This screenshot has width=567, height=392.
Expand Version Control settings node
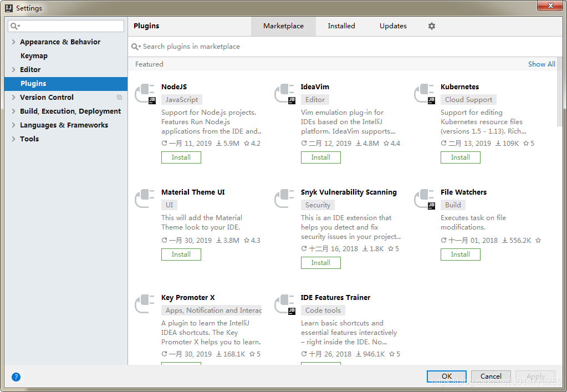pyautogui.click(x=13, y=97)
